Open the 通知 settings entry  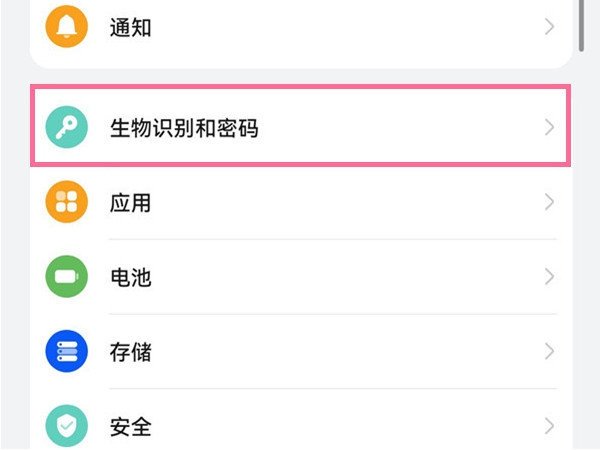coord(130,27)
